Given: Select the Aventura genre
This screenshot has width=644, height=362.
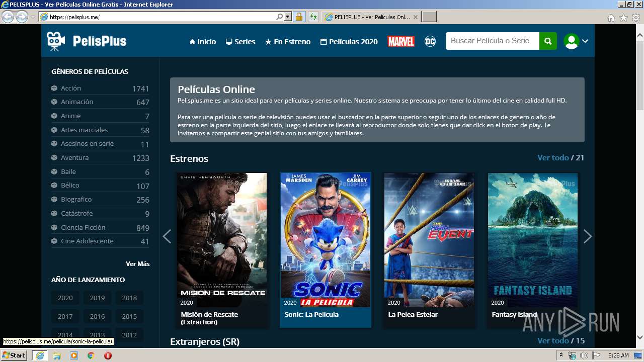Looking at the screenshot, I should 100,157.
